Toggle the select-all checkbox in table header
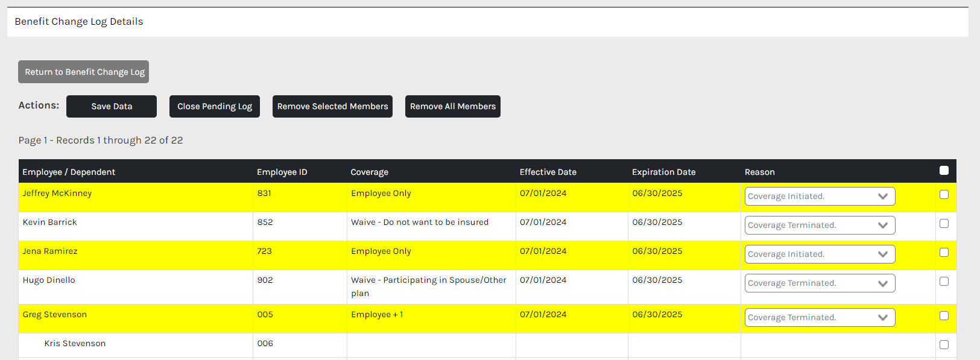980x360 pixels. pos(944,171)
